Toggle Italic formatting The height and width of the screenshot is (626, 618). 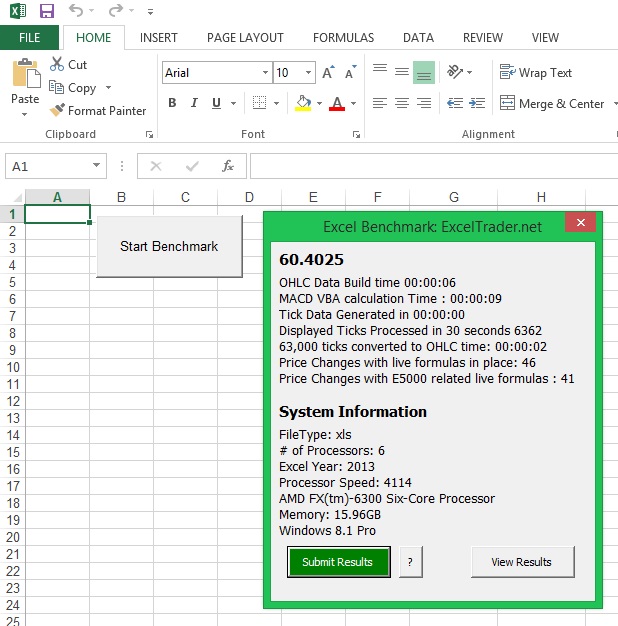[x=194, y=103]
